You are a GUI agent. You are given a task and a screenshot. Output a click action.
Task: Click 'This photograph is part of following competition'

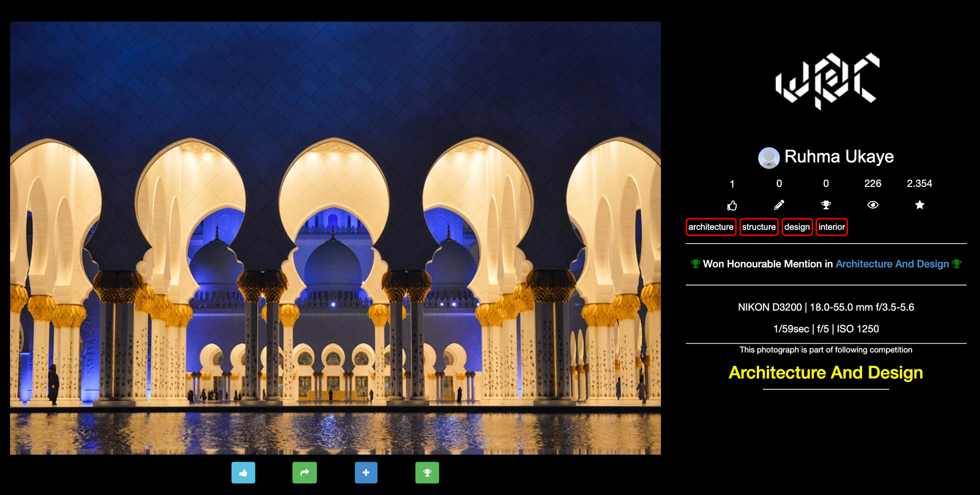point(826,350)
